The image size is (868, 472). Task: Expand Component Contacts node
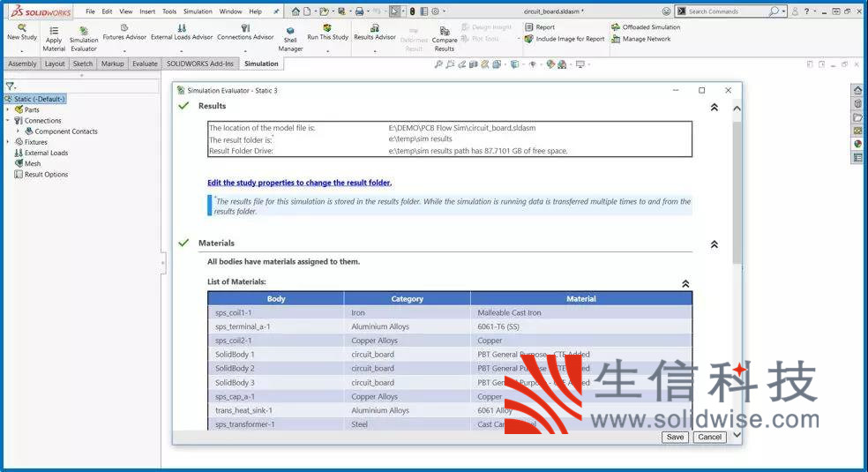pyautogui.click(x=19, y=131)
